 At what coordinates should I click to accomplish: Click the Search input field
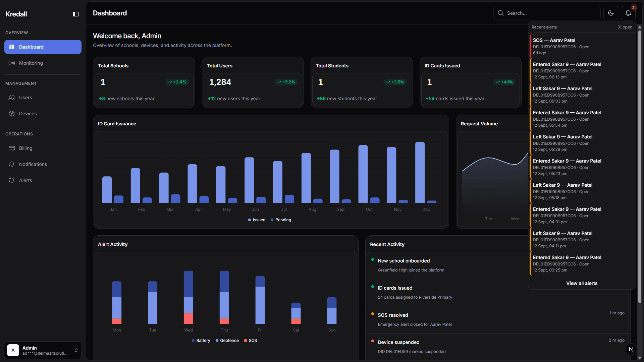[x=547, y=13]
